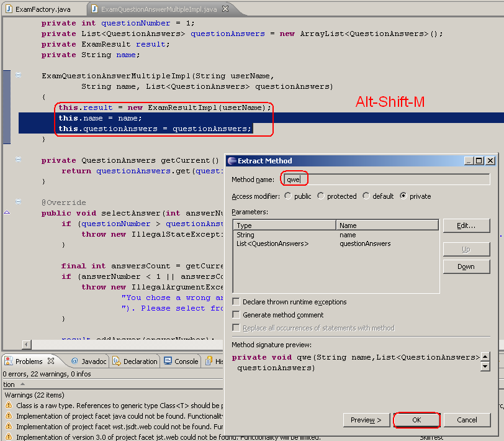This screenshot has width=504, height=441.
Task: Select the public access modifier
Action: [x=287, y=196]
